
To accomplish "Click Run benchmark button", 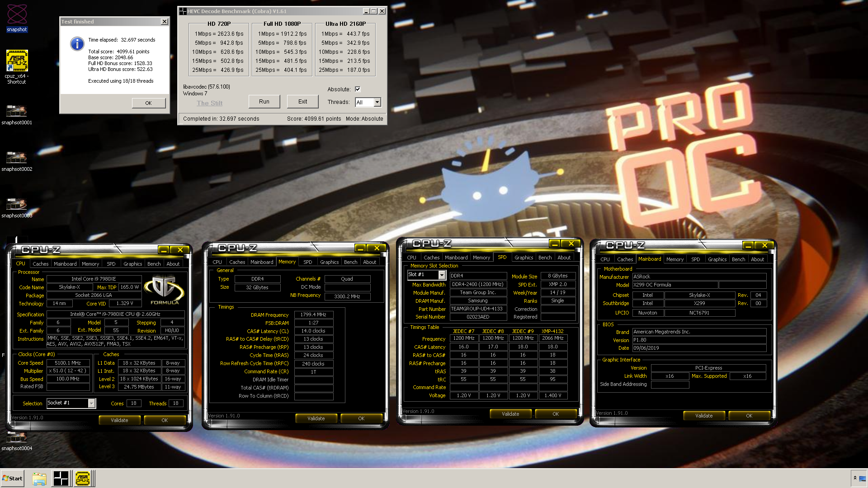I will [264, 102].
